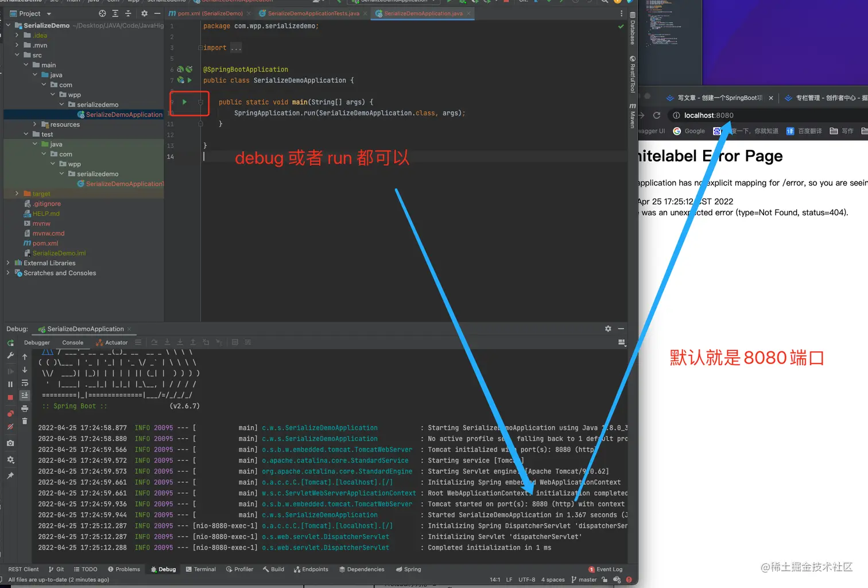Select the Console tab
The height and width of the screenshot is (588, 868).
click(73, 343)
